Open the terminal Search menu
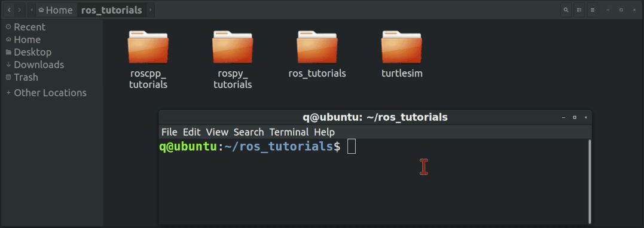 click(x=249, y=132)
